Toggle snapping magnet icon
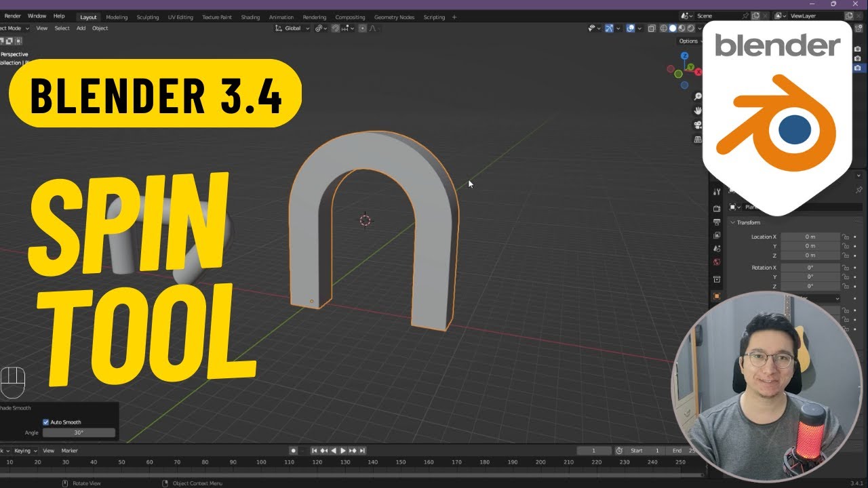The width and height of the screenshot is (868, 488). click(x=336, y=28)
